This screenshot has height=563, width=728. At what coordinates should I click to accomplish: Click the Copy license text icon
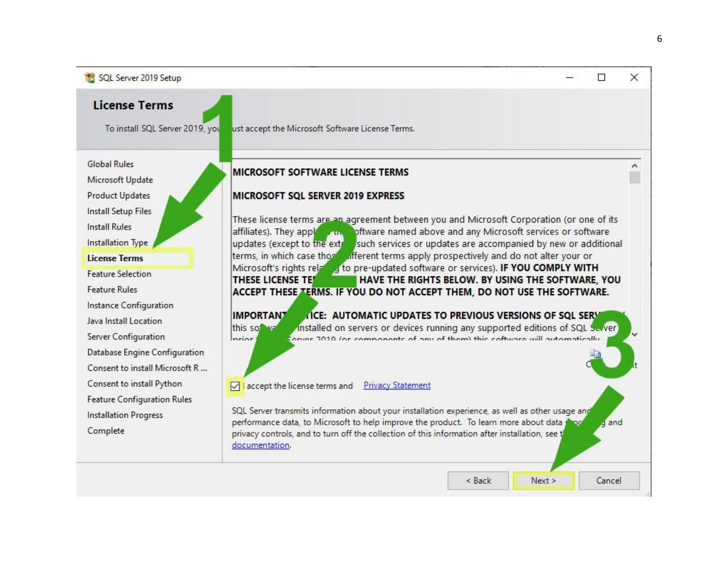coord(595,353)
